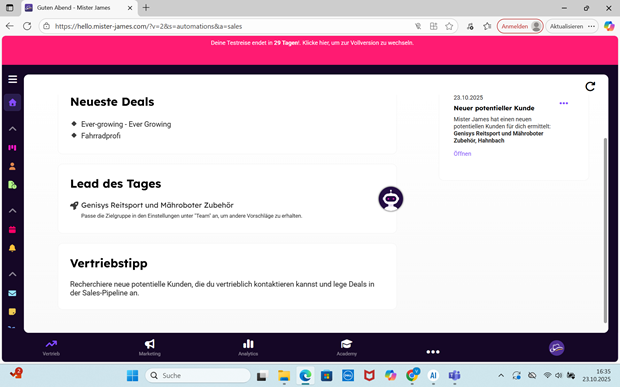Go to the home dashboard icon
The width and height of the screenshot is (620, 387).
(x=13, y=103)
